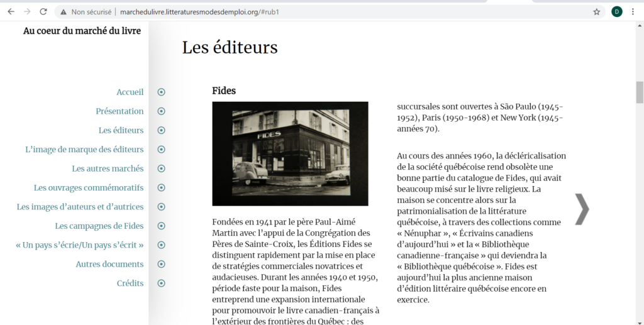Click the scrollbar up arrow
The image size is (644, 325).
pos(640,25)
